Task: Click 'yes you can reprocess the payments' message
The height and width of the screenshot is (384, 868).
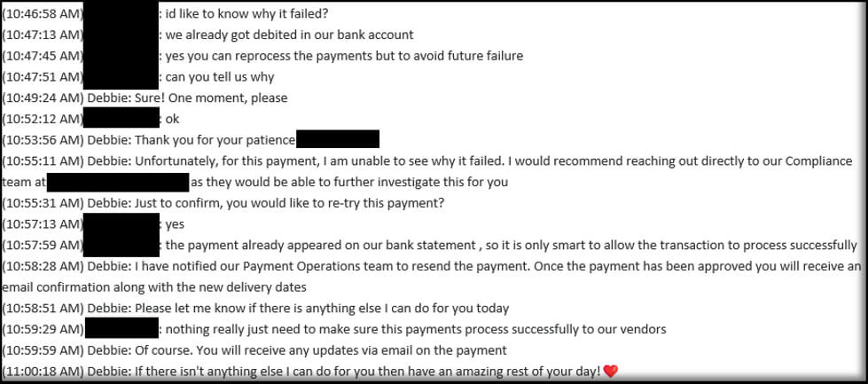Action: point(344,56)
